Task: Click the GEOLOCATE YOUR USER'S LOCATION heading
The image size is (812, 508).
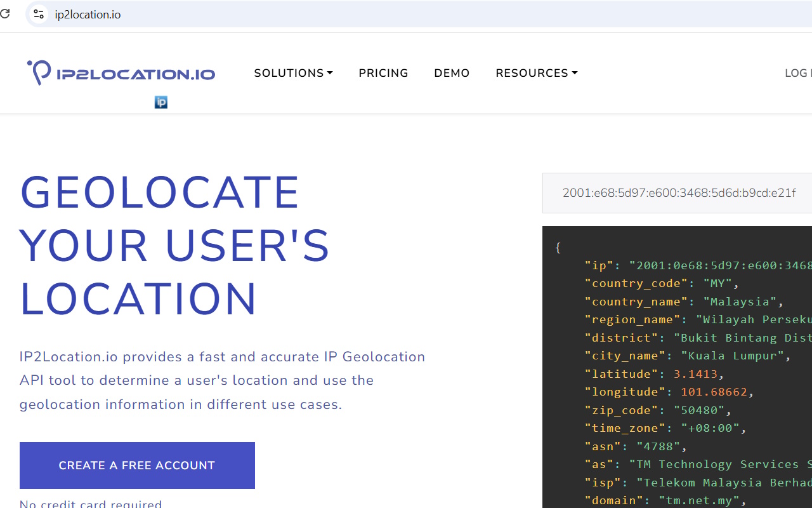Action: click(x=174, y=246)
